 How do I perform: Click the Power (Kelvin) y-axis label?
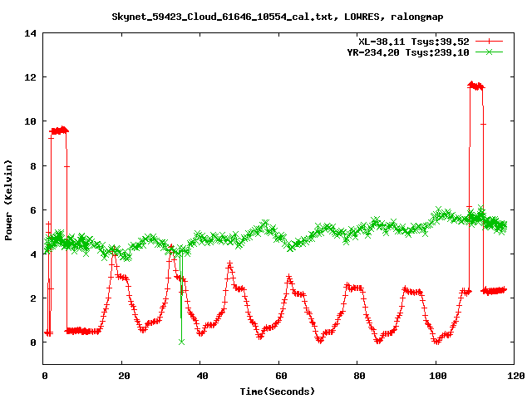click(8, 200)
